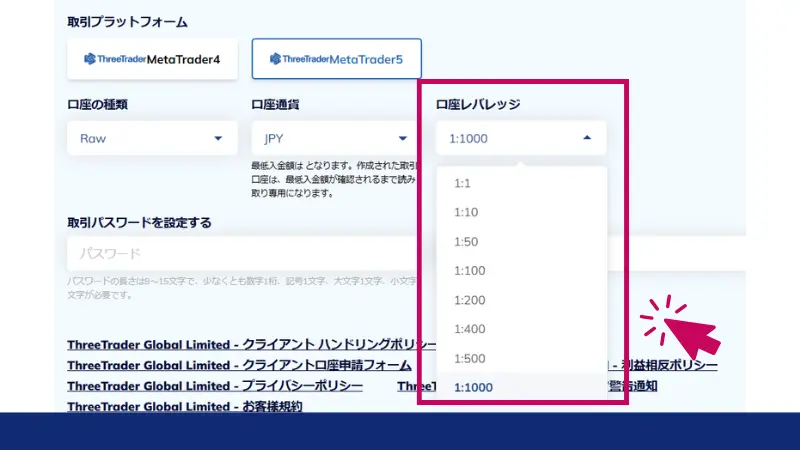
Task: Focus the パスワード input field
Action: pos(242,254)
